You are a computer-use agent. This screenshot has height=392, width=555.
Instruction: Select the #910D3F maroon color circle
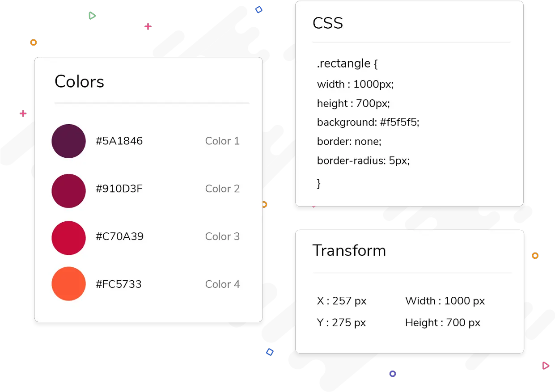pyautogui.click(x=68, y=191)
